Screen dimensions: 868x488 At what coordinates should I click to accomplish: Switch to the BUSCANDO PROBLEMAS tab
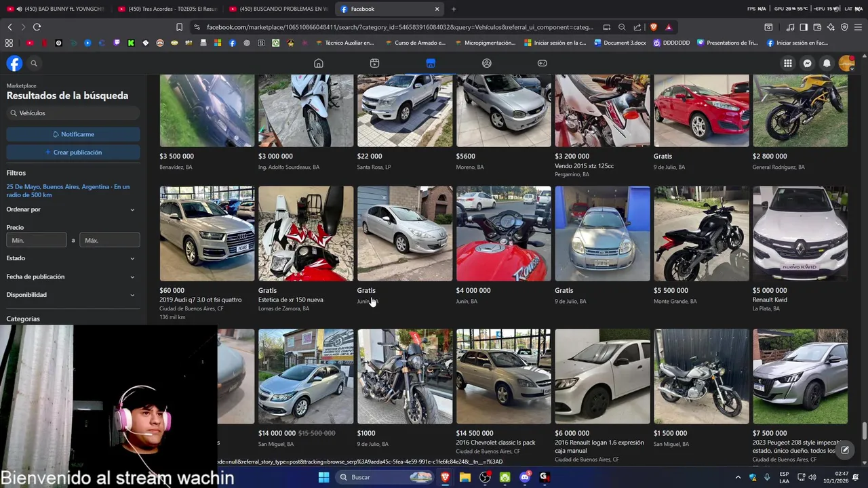[x=279, y=9]
